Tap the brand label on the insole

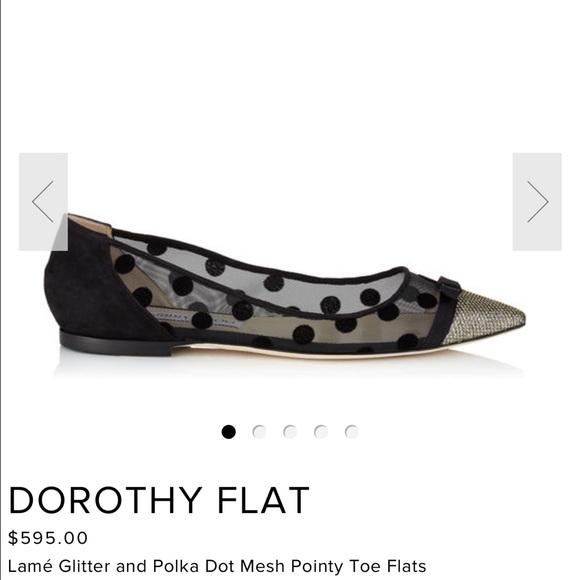click(194, 319)
